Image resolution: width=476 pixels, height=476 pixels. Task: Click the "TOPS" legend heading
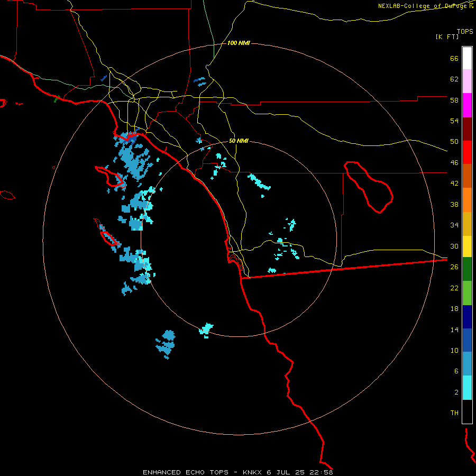pyautogui.click(x=465, y=31)
